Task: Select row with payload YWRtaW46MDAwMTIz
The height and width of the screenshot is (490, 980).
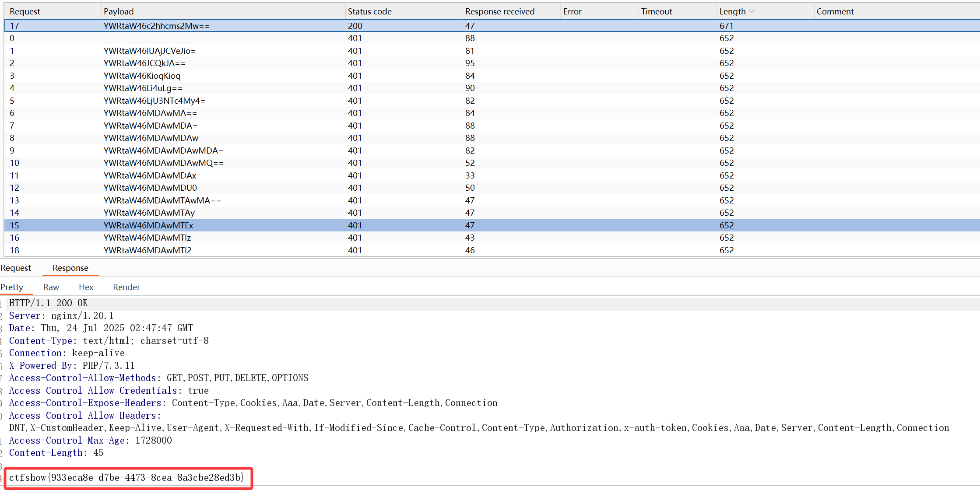Action: 147,238
